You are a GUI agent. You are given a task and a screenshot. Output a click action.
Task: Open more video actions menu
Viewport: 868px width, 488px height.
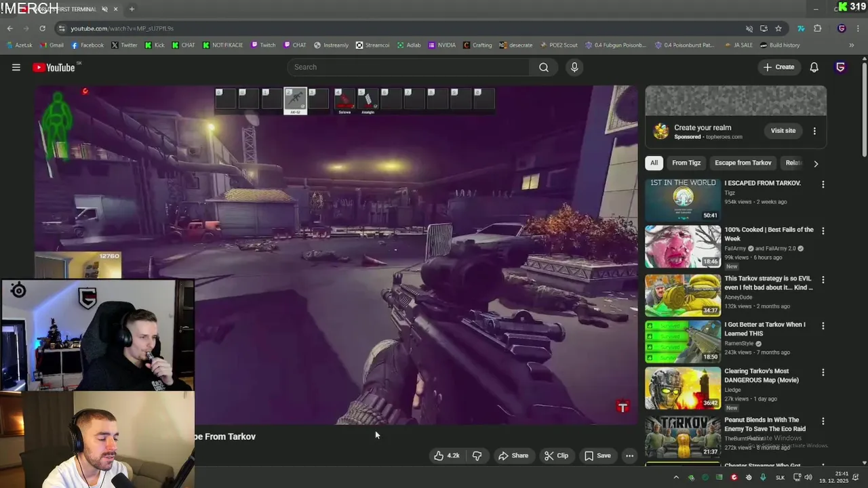pyautogui.click(x=629, y=455)
